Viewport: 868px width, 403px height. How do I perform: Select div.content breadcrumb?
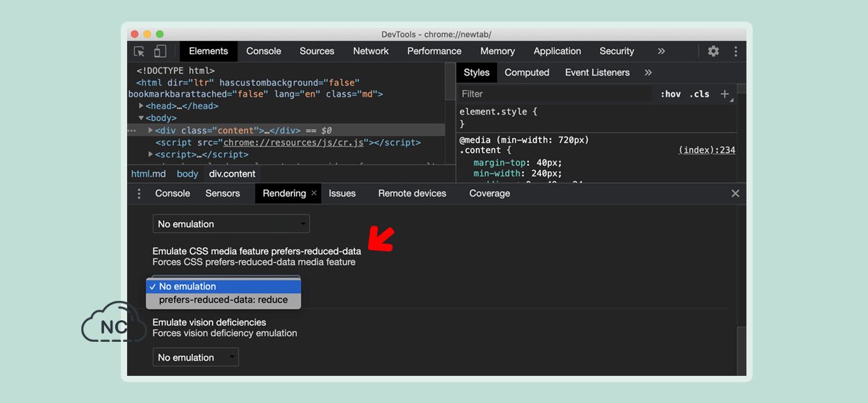pyautogui.click(x=232, y=174)
